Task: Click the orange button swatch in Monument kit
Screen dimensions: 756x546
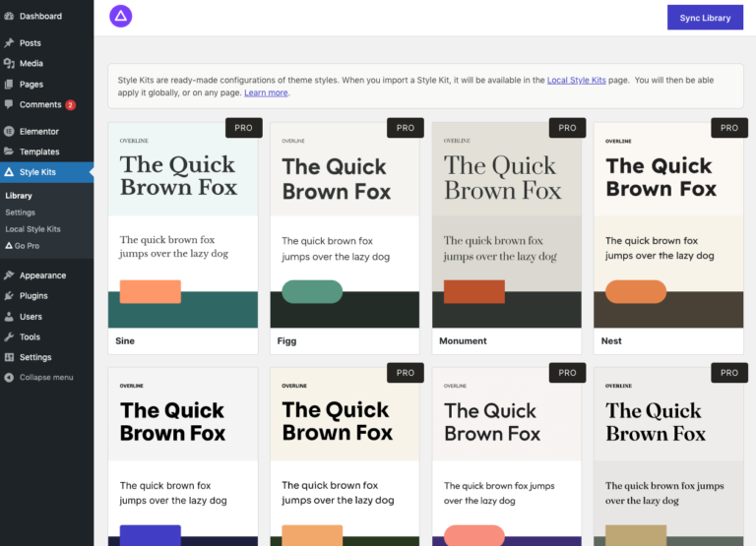Action: click(473, 291)
